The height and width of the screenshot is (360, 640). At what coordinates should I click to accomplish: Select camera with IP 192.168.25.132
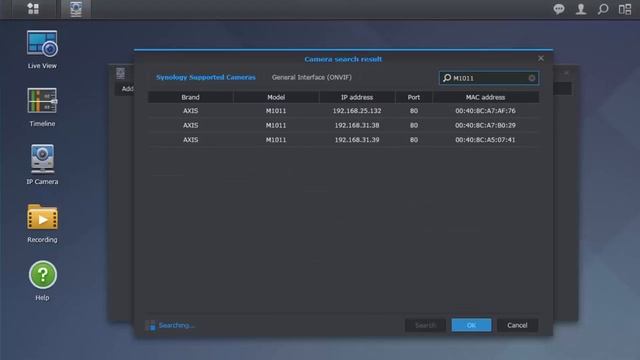tap(343, 111)
